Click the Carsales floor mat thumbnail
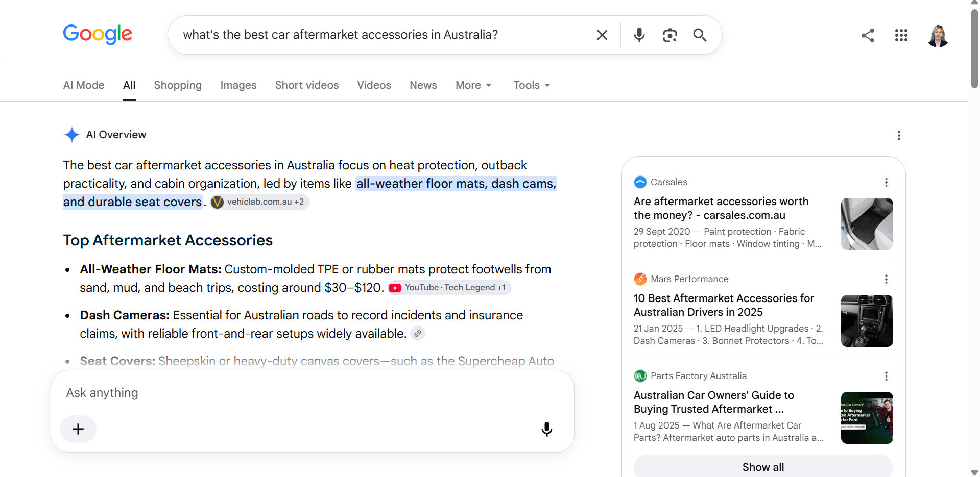980x477 pixels. [867, 224]
